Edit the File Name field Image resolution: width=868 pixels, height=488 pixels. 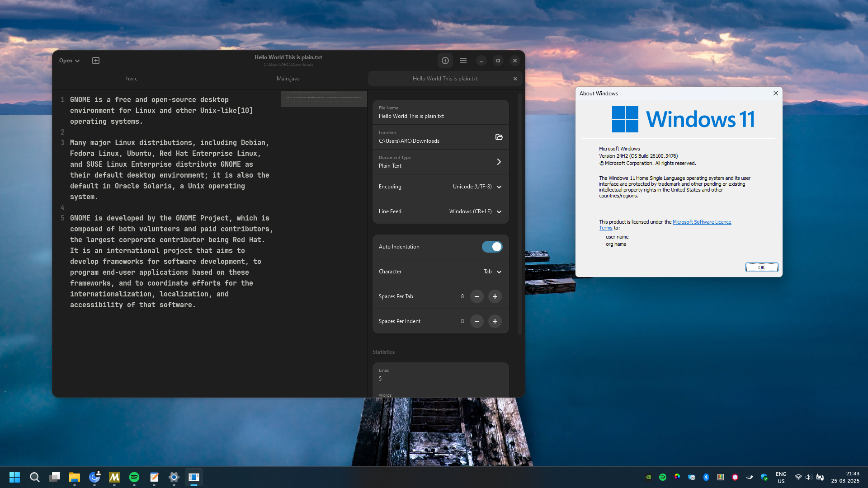click(x=441, y=112)
